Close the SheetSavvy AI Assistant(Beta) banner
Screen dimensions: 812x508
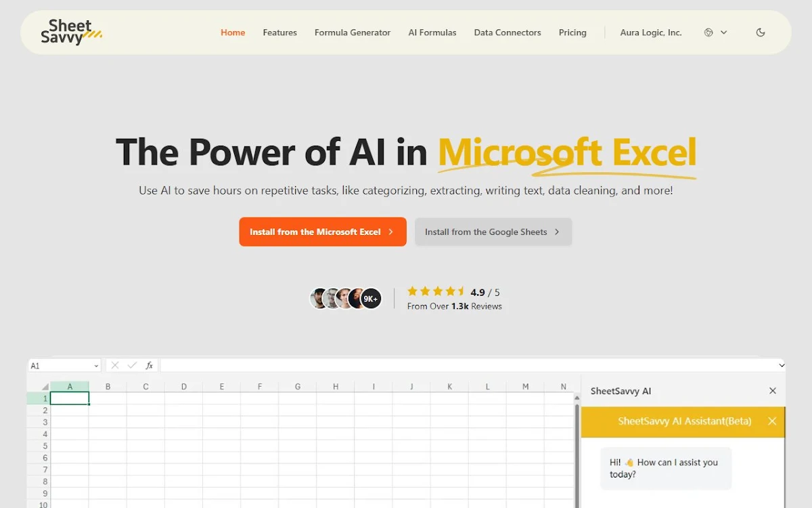point(772,421)
